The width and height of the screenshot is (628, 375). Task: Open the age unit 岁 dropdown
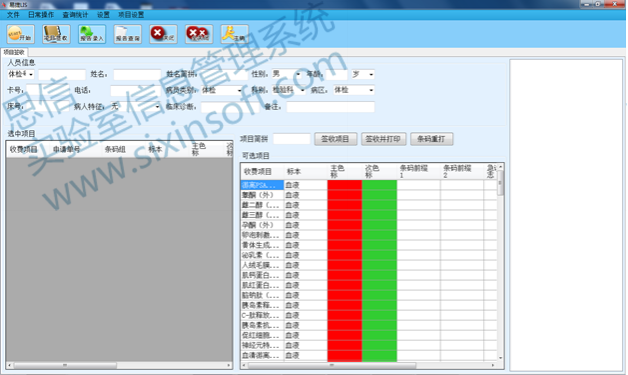[x=371, y=75]
